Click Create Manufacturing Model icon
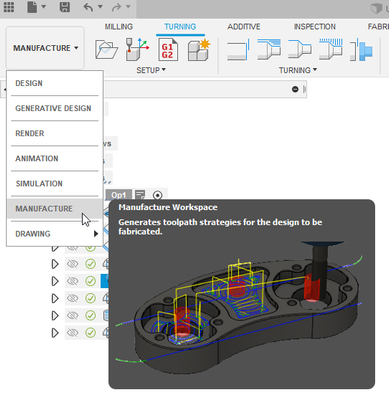Viewport: 389px width, 400px height. tap(199, 50)
